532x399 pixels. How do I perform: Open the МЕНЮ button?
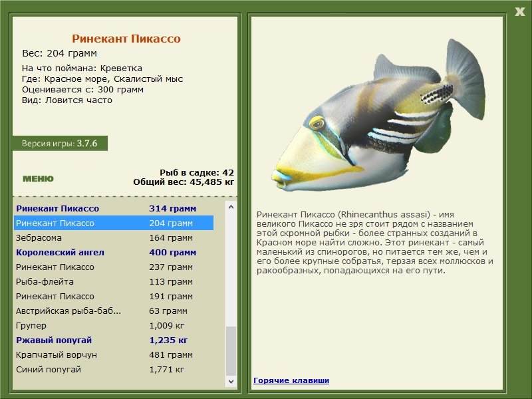tap(38, 179)
